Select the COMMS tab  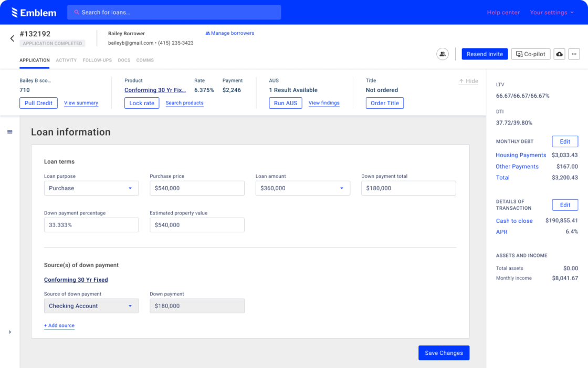pos(145,60)
